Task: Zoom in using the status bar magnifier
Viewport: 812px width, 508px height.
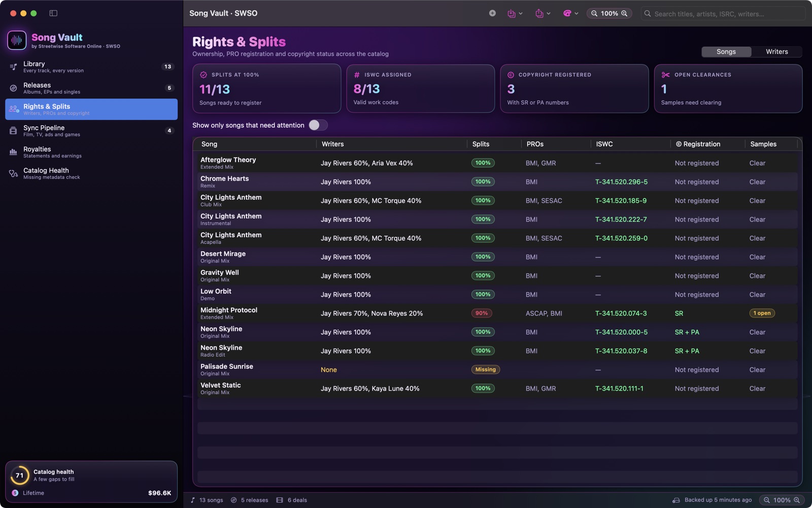Action: (797, 500)
